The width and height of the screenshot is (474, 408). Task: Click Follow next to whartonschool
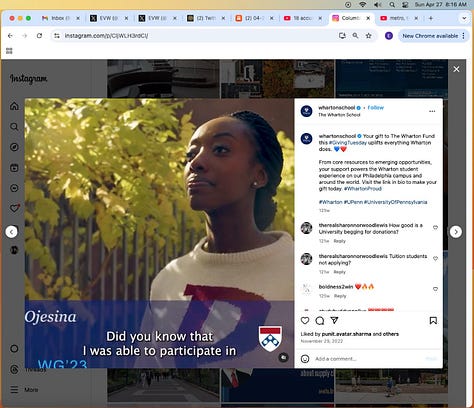point(376,108)
